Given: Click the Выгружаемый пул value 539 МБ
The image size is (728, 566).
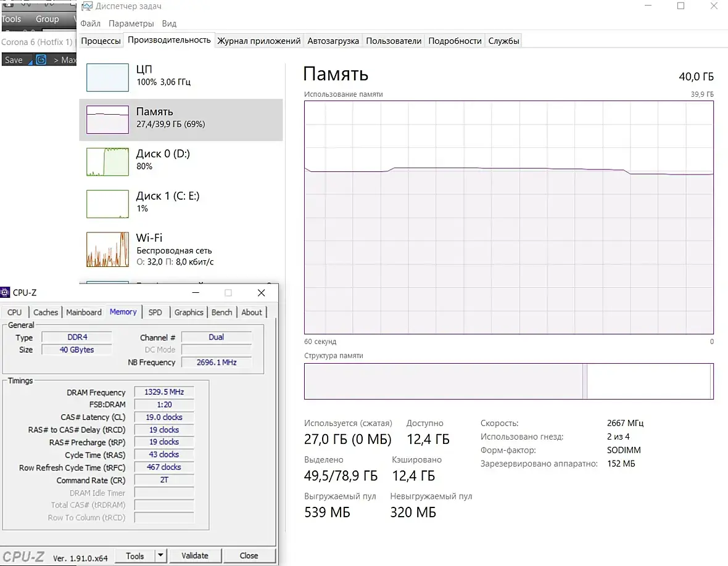Looking at the screenshot, I should 327,512.
